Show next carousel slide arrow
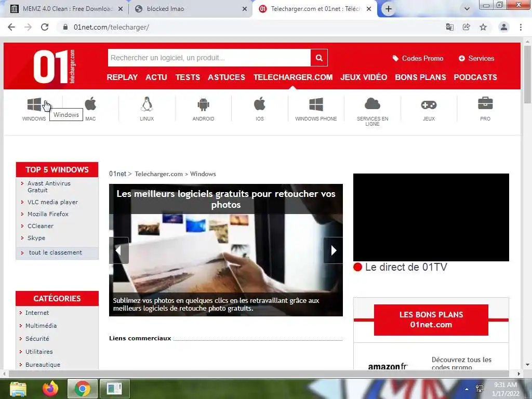Viewport: 532px width, 399px height. (333, 250)
